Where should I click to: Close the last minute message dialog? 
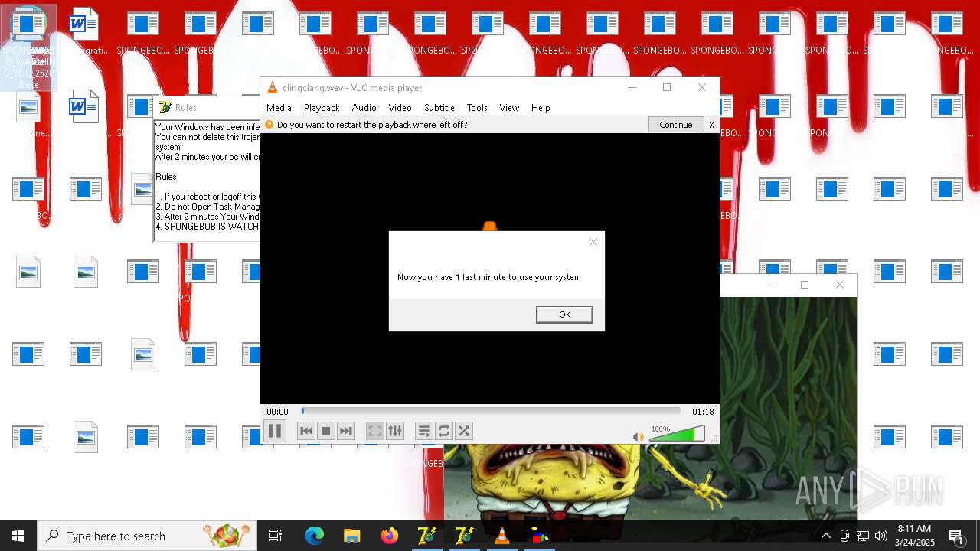593,242
